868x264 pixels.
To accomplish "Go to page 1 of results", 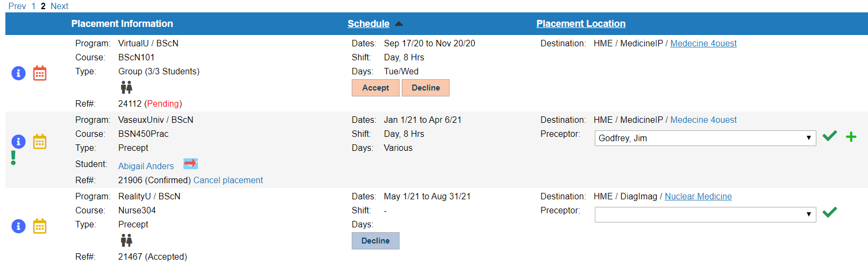I will tap(33, 6).
